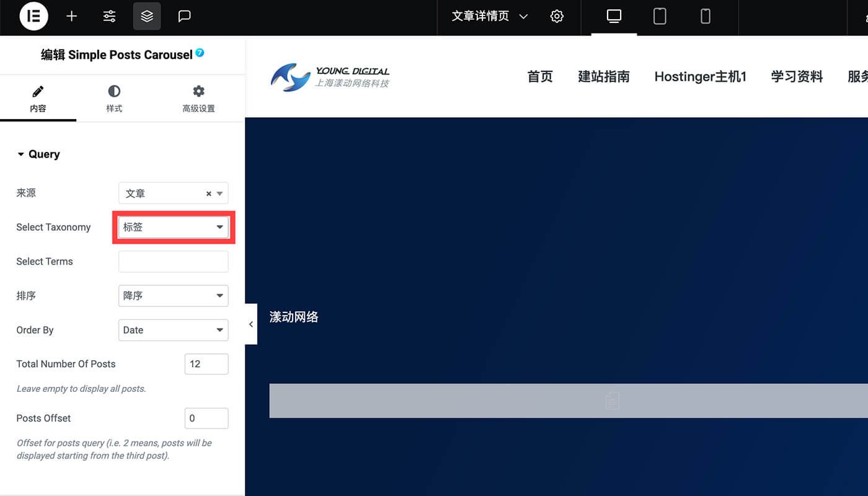Open the 文章详情页 document dropdown
The height and width of the screenshot is (496, 868).
coord(489,16)
